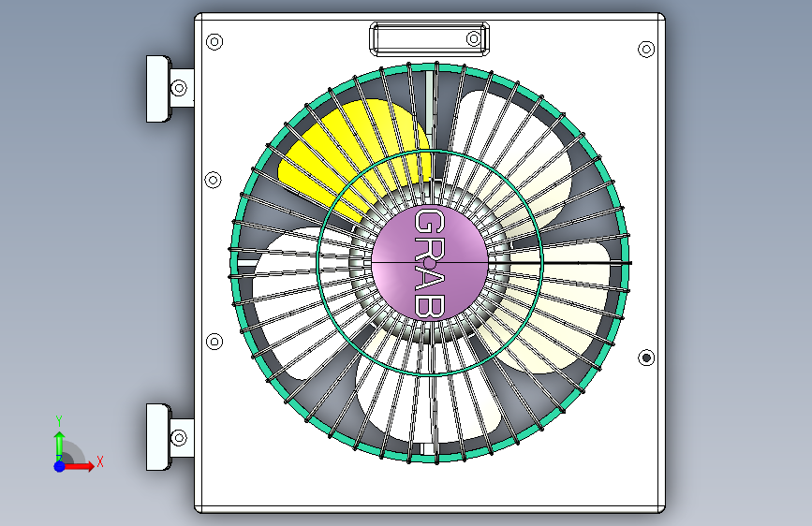Select the top-left corner screw hole of the panel

(x=214, y=41)
